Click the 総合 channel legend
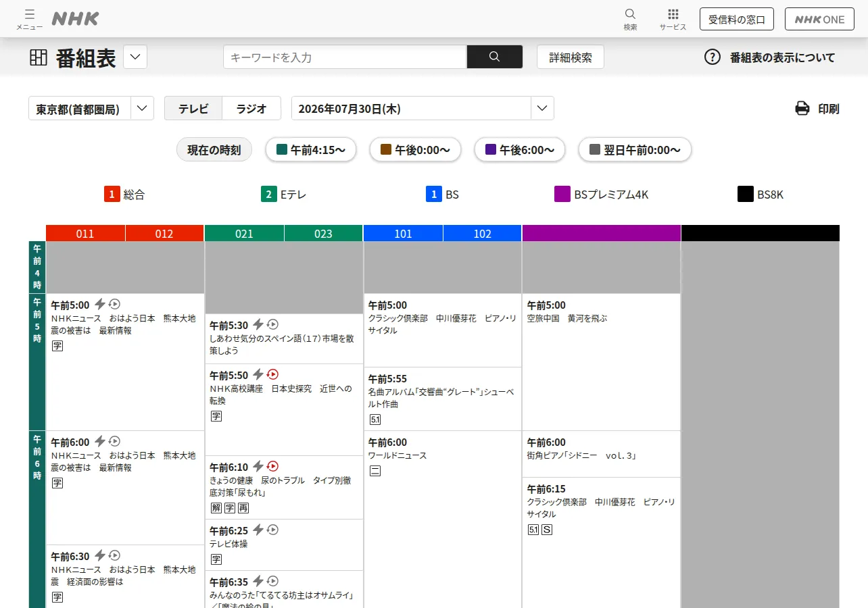868x608 pixels. pyautogui.click(x=124, y=195)
